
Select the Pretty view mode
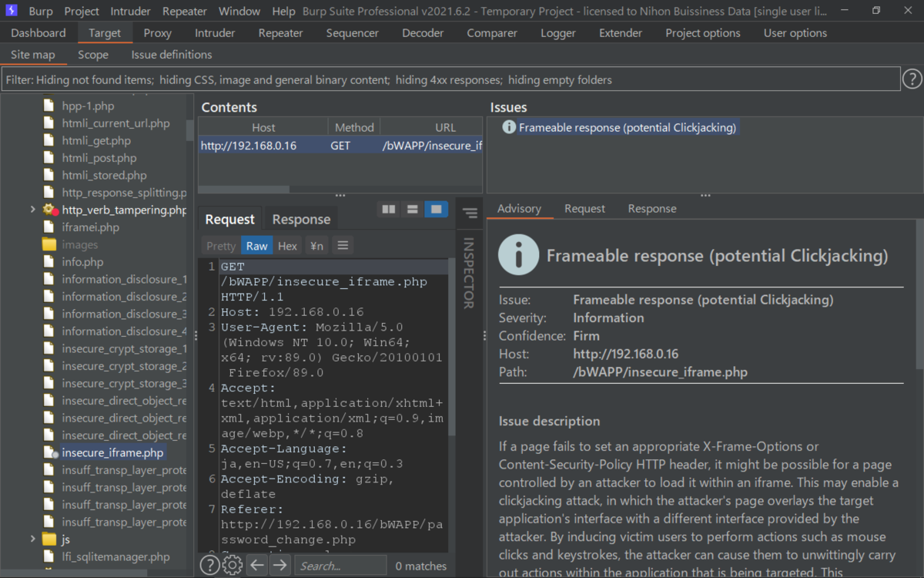[221, 246]
